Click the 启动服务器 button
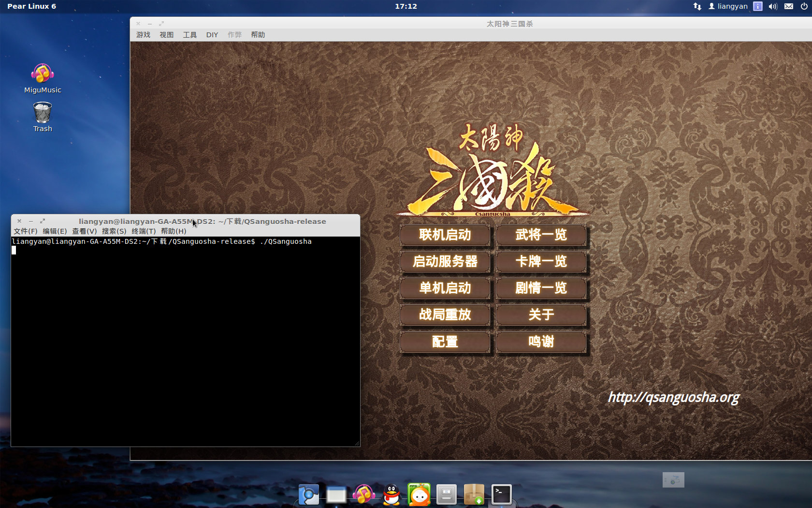The height and width of the screenshot is (508, 812). coord(445,262)
